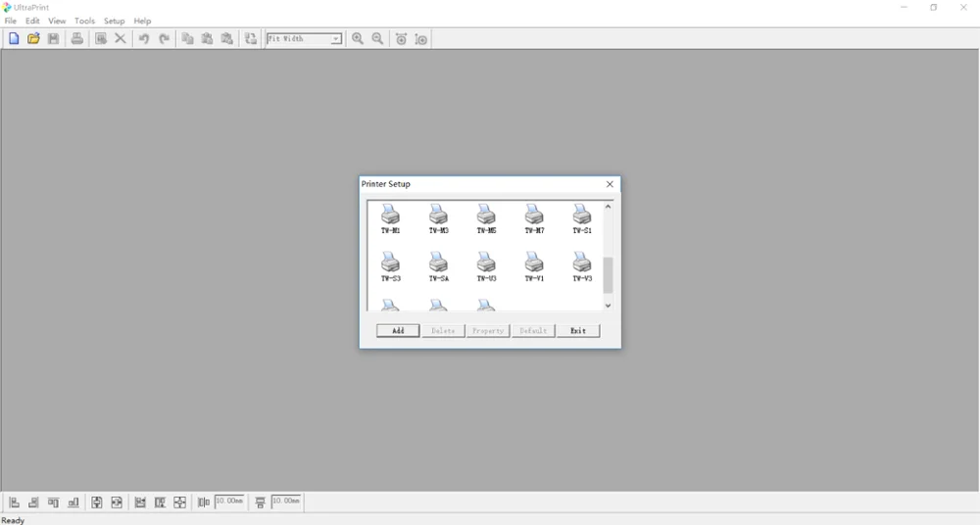Click the vertical spacing icon beside second 10.00mm
This screenshot has width=980, height=525.
click(260, 501)
